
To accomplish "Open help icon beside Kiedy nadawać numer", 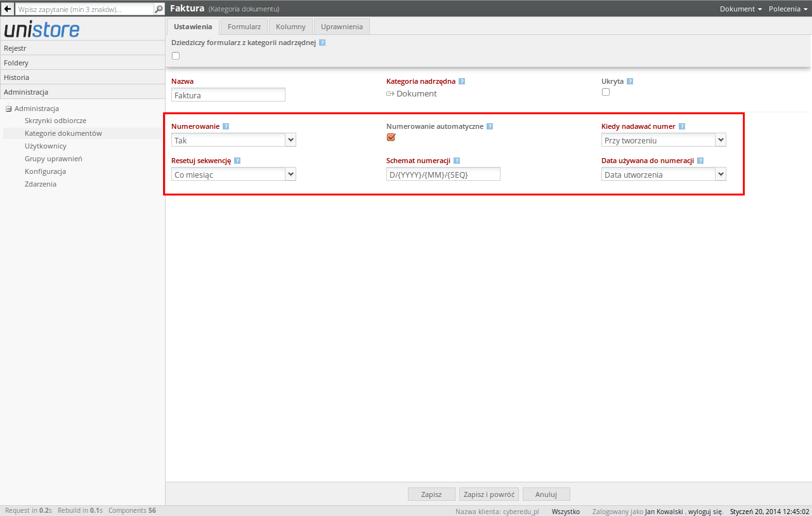I will point(682,126).
